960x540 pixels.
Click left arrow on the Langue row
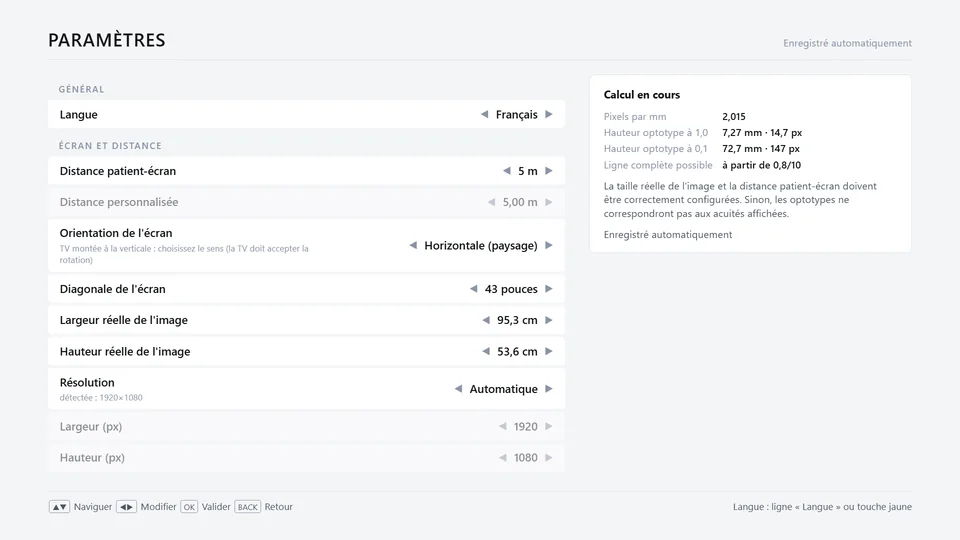pos(484,114)
